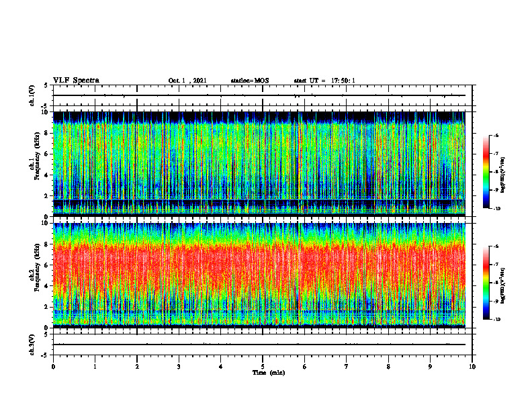Click time axis tick label "5"
Viewport: 532px width, 411px height.
point(263,367)
